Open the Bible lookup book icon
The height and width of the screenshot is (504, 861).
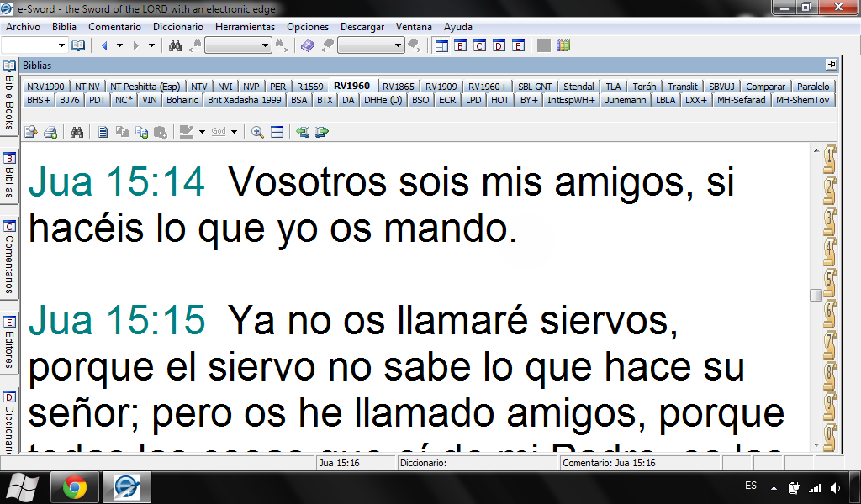click(78, 45)
